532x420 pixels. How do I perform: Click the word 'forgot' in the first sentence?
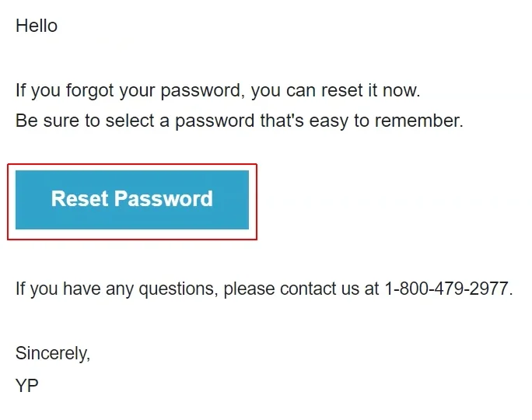91,90
